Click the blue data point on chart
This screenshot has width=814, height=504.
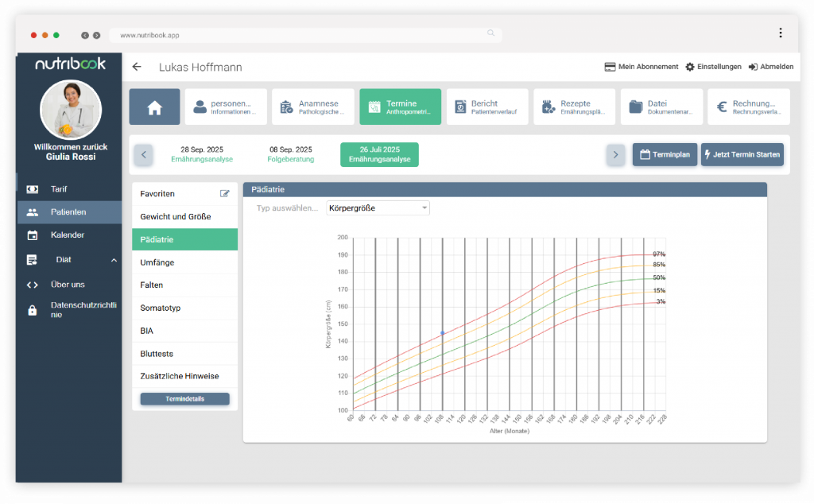tap(443, 333)
